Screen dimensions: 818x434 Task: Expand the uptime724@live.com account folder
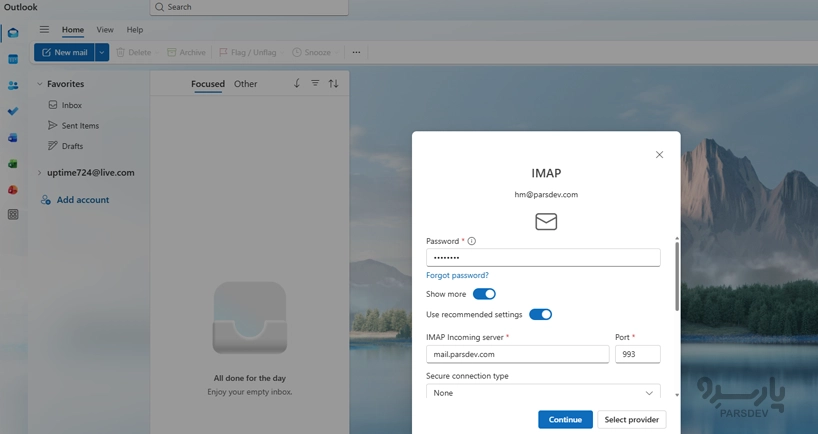pos(40,173)
